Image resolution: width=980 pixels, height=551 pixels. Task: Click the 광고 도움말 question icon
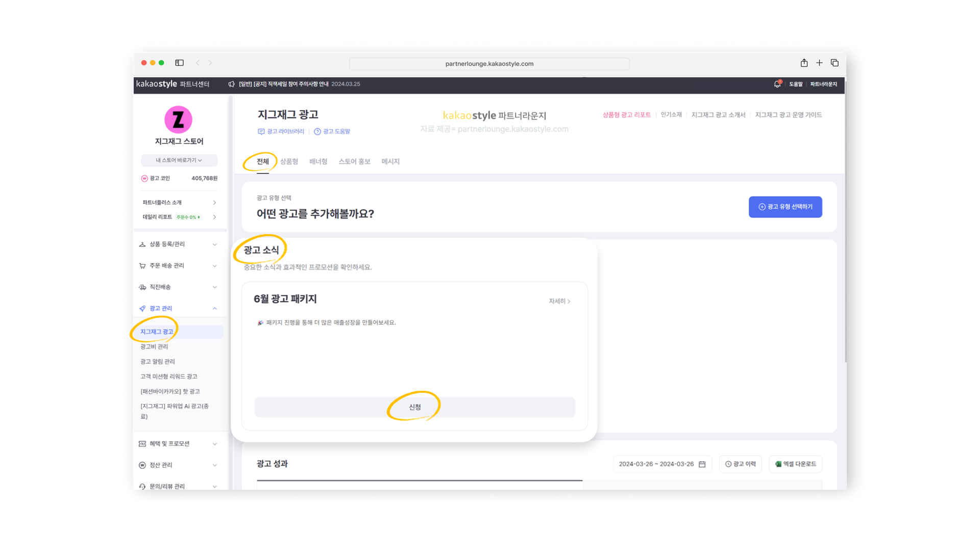pos(317,132)
